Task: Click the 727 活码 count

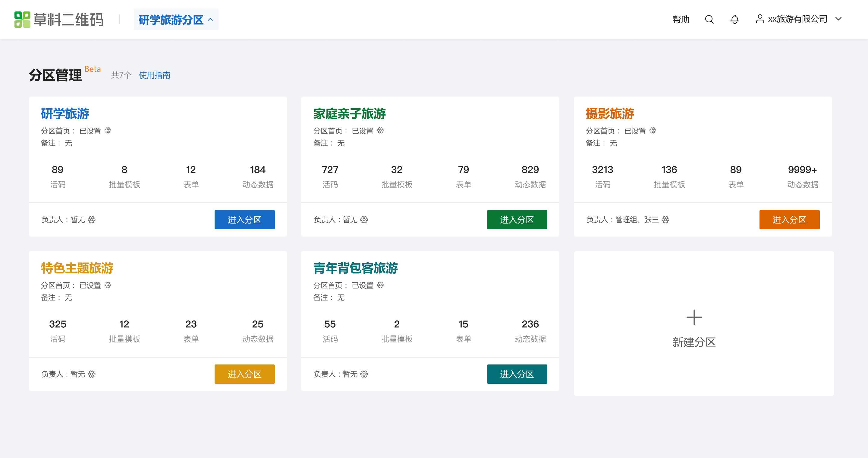Action: click(x=330, y=170)
